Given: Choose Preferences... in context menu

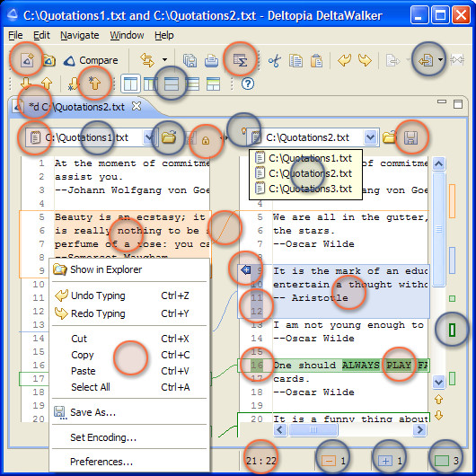Looking at the screenshot, I should click(x=129, y=462).
